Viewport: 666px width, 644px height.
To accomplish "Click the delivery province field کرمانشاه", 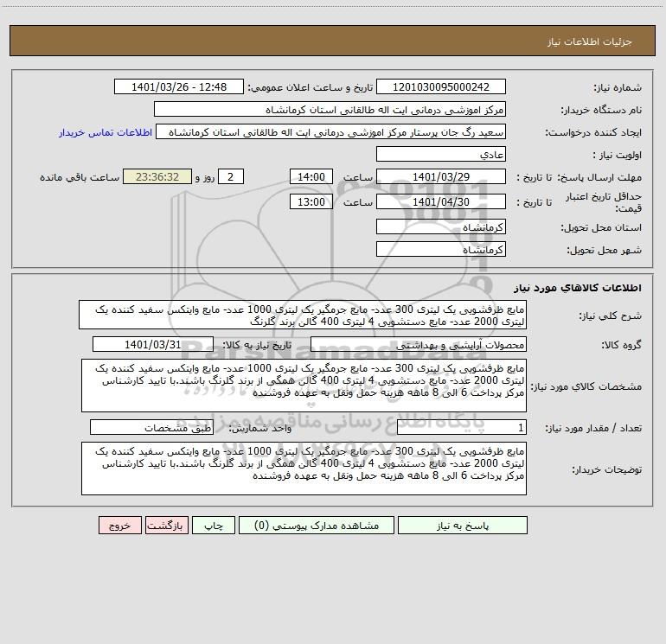I will tap(441, 227).
